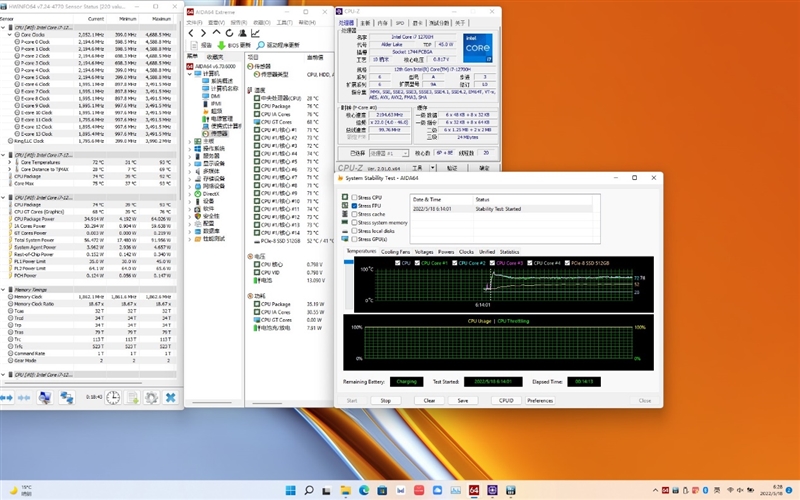This screenshot has height=500, width=800.
Task: Click the CPU-Z icon on taskbar
Action: (x=492, y=490)
